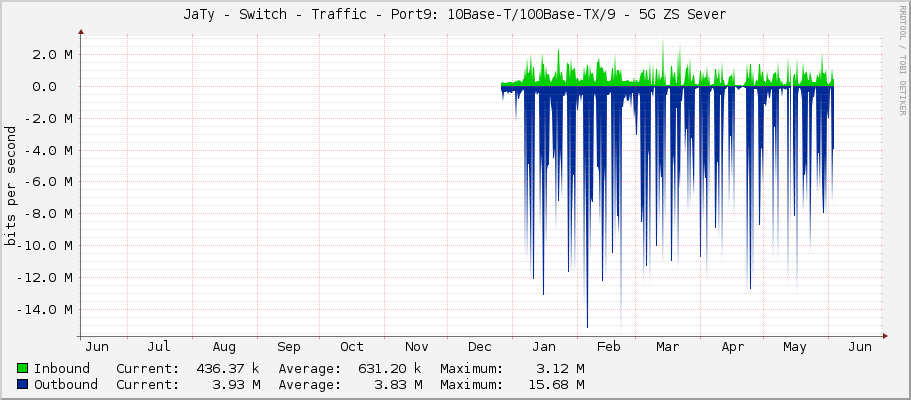Click the '-2.0 M' y-axis label
The image size is (911, 400).
click(x=49, y=119)
